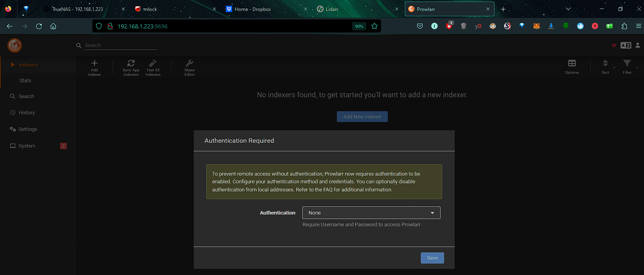The image size is (644, 275).
Task: Open the Sort menu
Action: [605, 67]
